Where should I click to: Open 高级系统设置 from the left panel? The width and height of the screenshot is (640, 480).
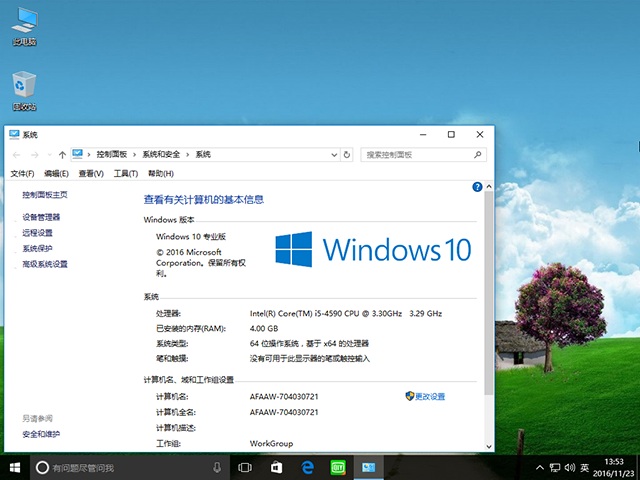pyautogui.click(x=45, y=264)
